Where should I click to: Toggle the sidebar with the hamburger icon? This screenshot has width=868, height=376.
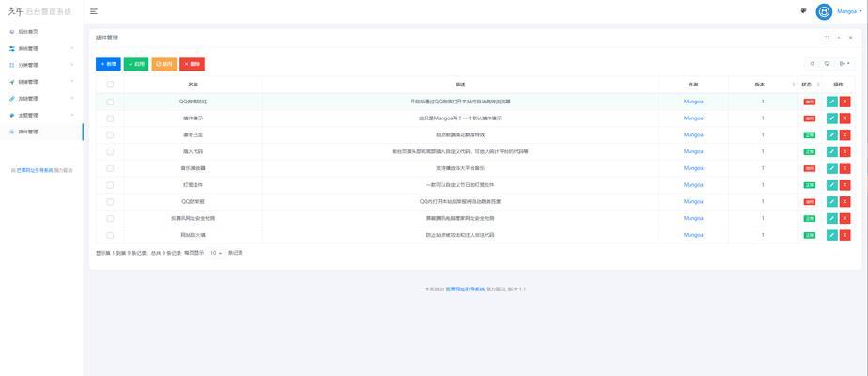94,11
